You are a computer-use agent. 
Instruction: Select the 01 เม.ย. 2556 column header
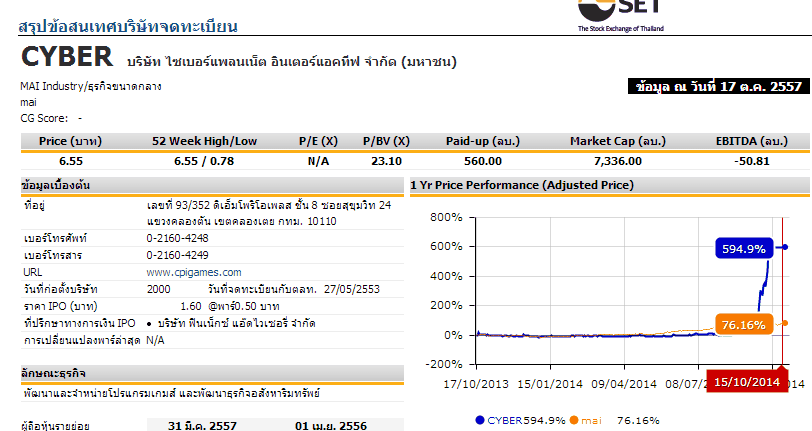click(x=331, y=426)
